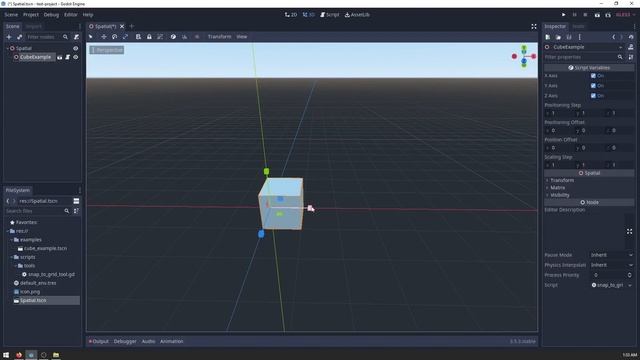Switch to the Script workspace

[329, 15]
